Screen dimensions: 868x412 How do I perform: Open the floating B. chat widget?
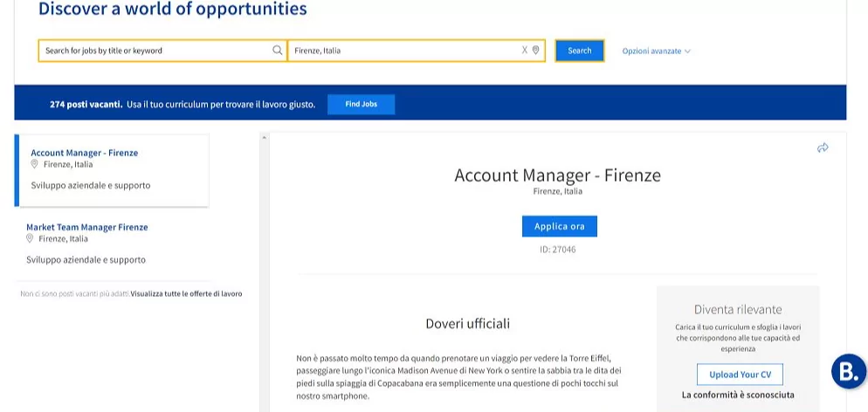click(848, 371)
